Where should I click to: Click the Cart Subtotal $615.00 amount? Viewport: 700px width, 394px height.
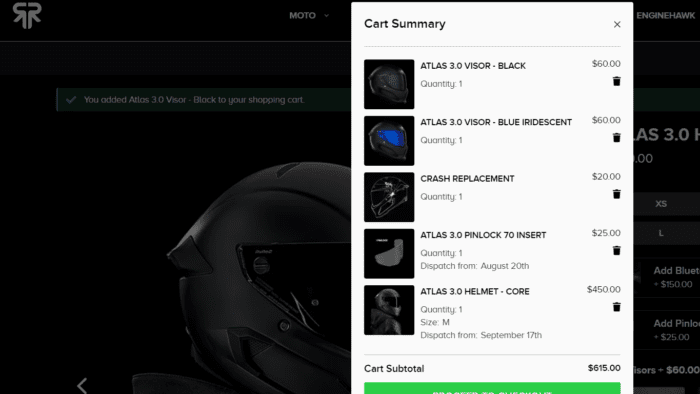604,368
